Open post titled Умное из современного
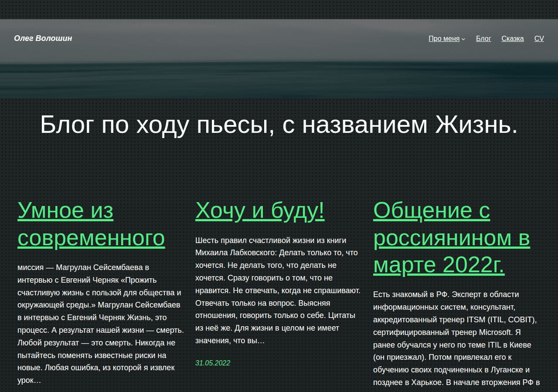 pos(91,224)
